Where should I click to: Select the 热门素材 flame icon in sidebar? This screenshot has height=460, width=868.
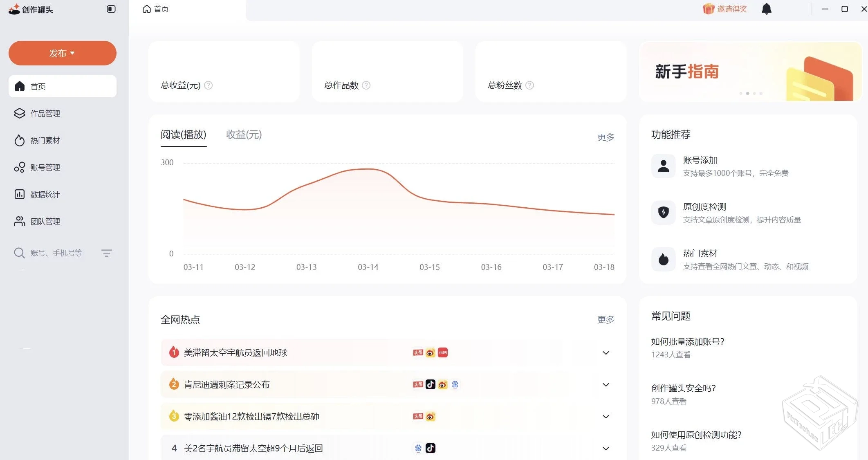click(20, 140)
